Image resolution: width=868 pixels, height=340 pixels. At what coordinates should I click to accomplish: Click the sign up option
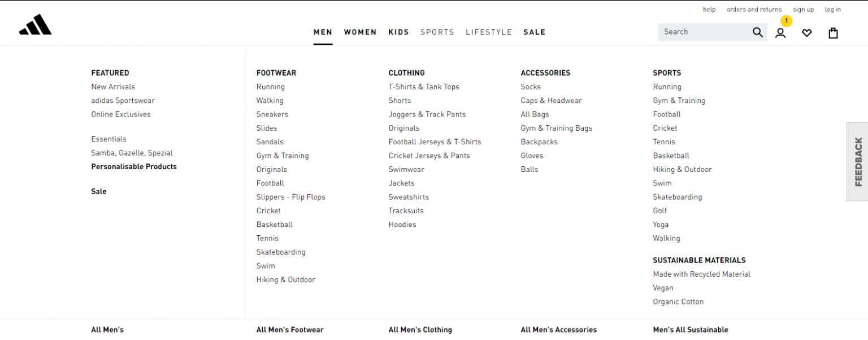pyautogui.click(x=803, y=10)
